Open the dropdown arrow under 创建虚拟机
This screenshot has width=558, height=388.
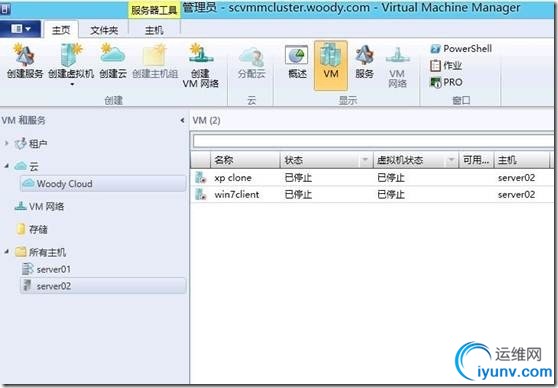[x=72, y=85]
